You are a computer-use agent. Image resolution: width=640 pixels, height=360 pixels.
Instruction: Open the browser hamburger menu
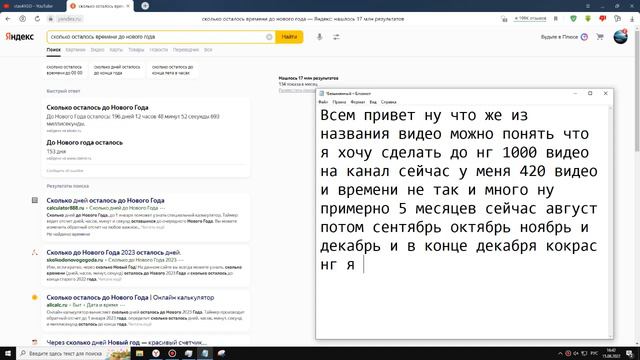click(588, 6)
